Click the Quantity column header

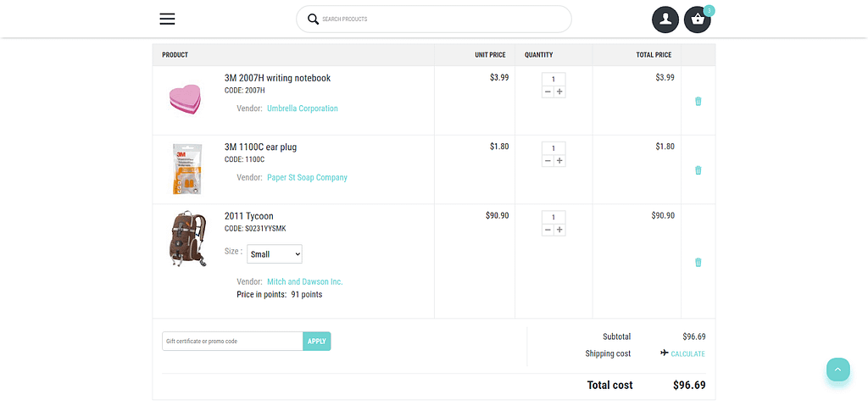[x=538, y=55]
